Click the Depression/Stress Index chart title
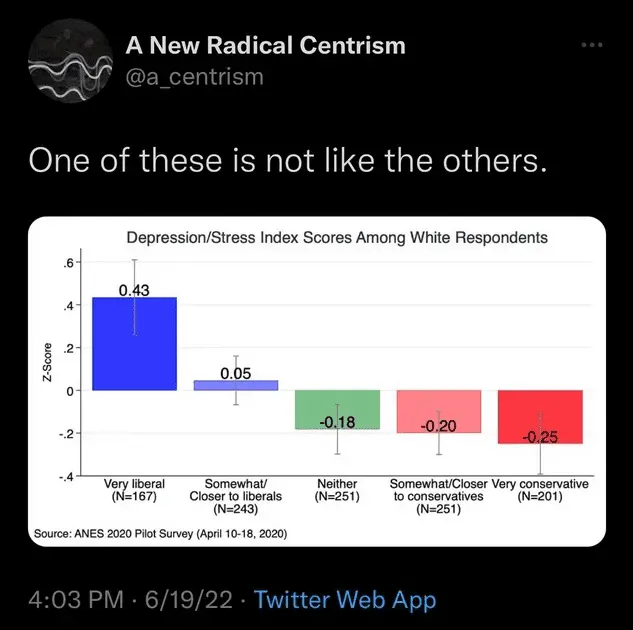 (x=337, y=238)
